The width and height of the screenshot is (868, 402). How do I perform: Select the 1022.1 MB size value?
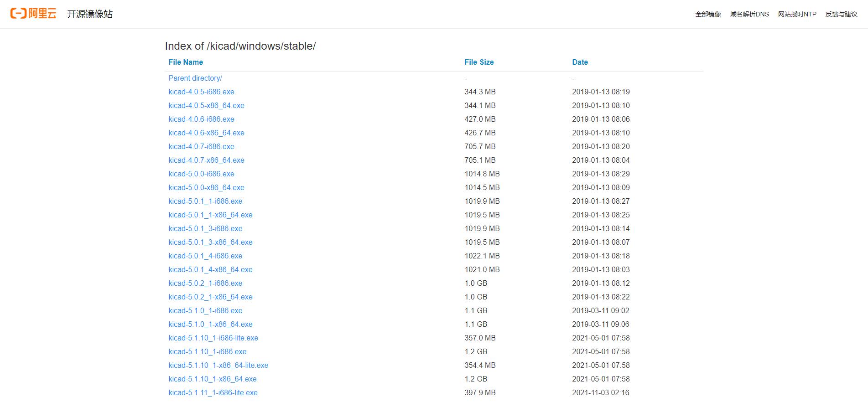tap(482, 256)
